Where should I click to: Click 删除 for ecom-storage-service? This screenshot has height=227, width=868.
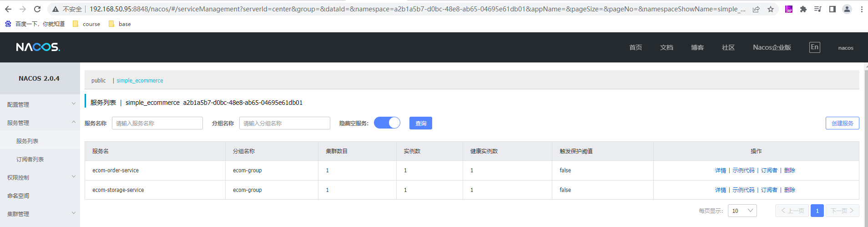click(790, 190)
